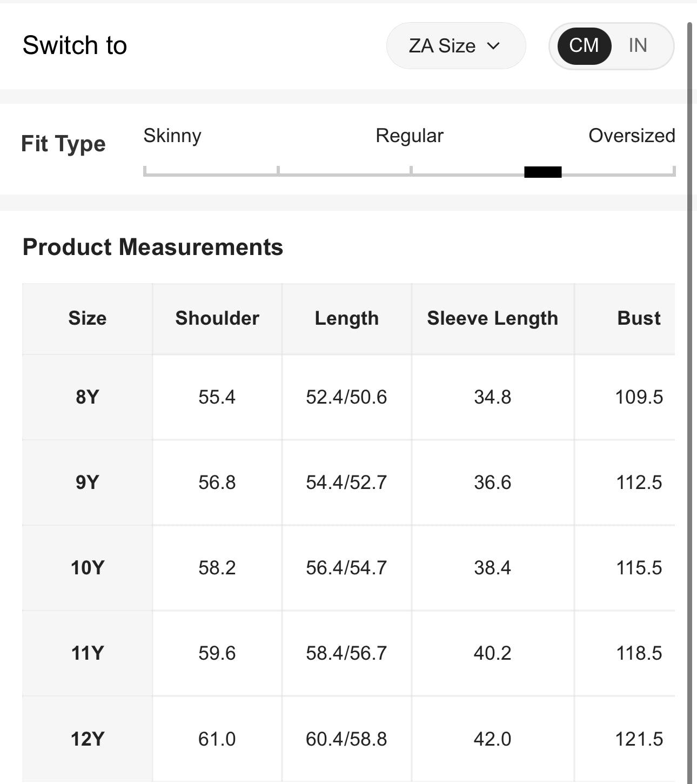
Task: Click the Oversized fit label
Action: click(x=631, y=136)
